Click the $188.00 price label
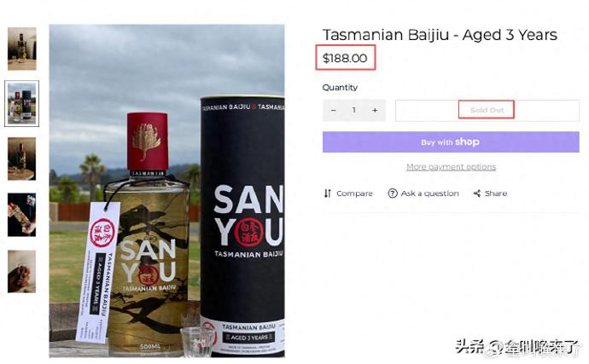The image size is (589, 364). point(345,58)
